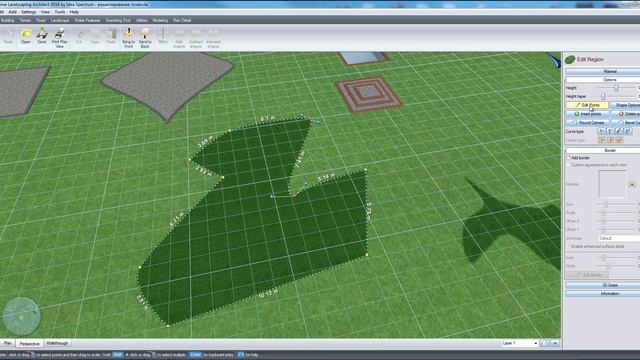640x360 pixels.
Task: Click the Shape Options button
Action: click(x=626, y=105)
